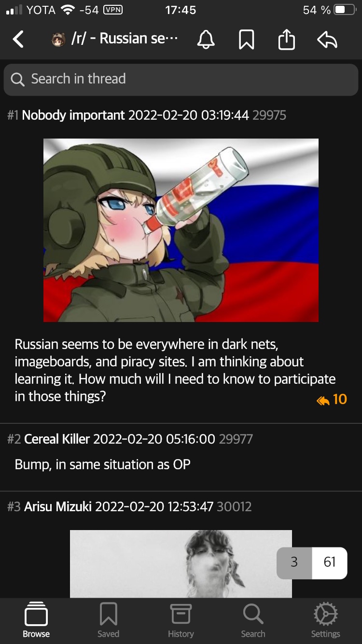Open the History tab
362x644 pixels.
coord(181,620)
